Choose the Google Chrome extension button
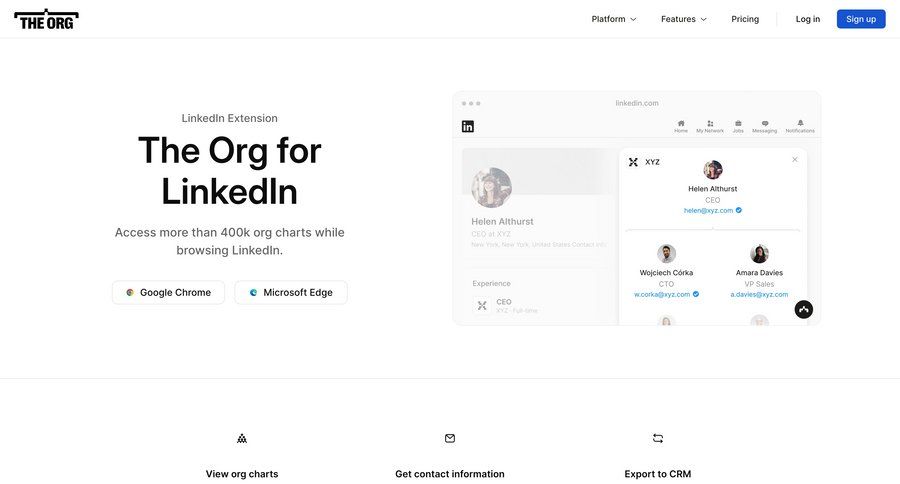The width and height of the screenshot is (900, 484). [x=168, y=293]
